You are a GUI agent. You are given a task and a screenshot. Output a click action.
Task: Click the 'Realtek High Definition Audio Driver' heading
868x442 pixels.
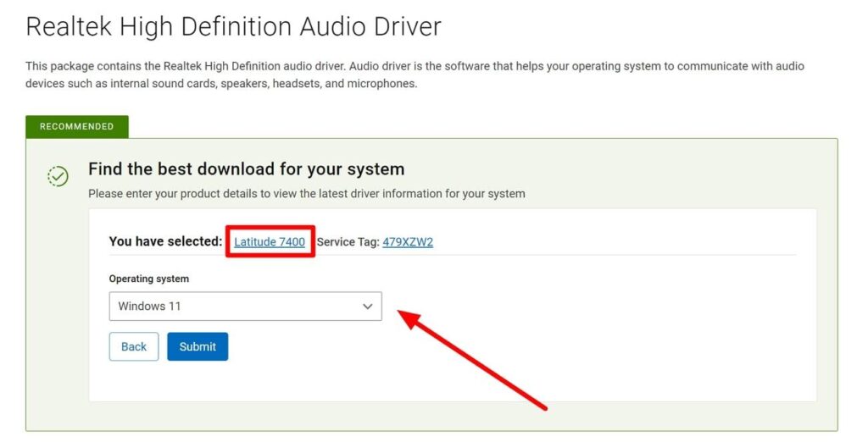pos(234,27)
